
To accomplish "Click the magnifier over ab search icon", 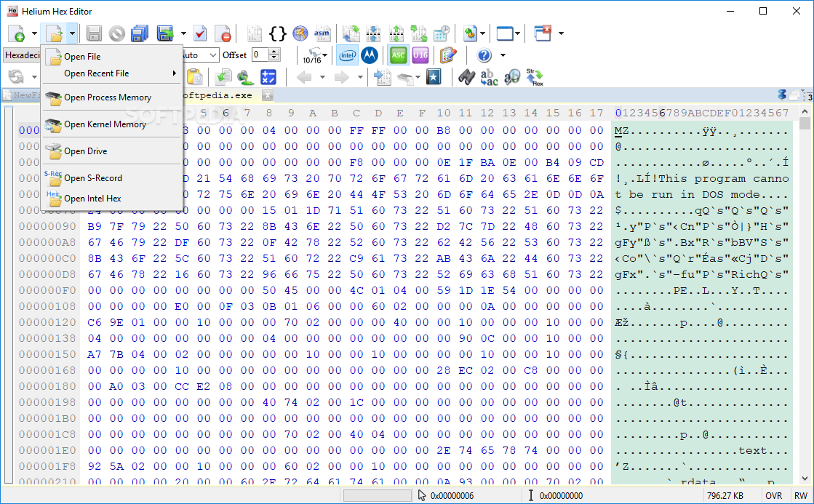I will tap(512, 77).
